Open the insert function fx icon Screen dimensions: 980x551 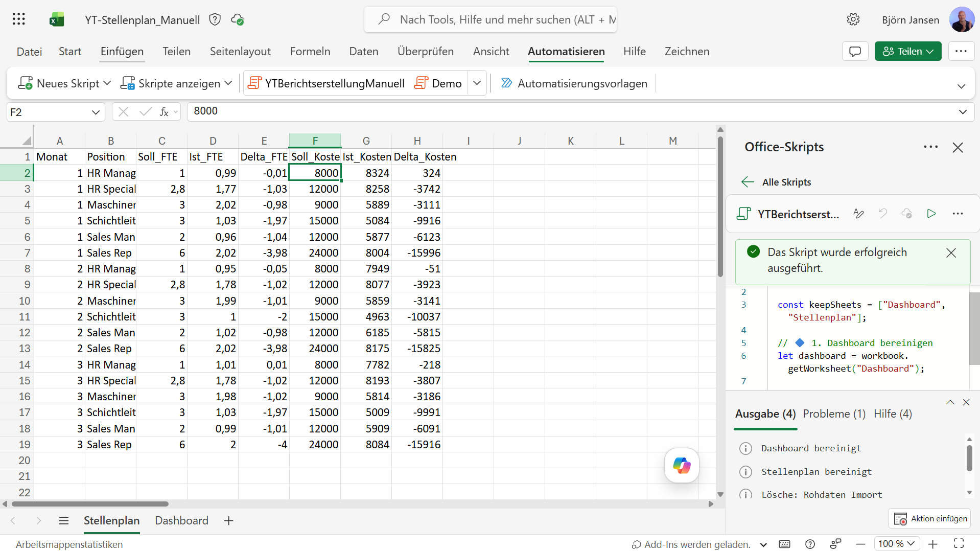(164, 112)
